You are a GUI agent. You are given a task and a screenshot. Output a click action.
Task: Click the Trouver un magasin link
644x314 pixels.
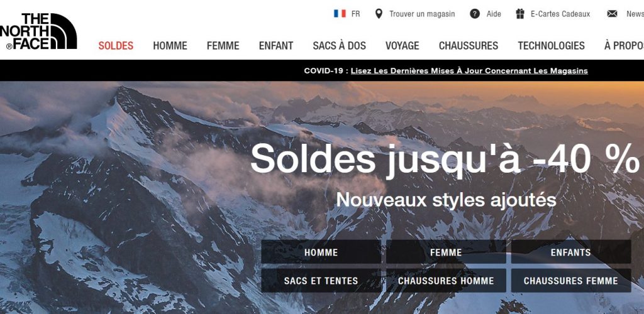coord(422,14)
